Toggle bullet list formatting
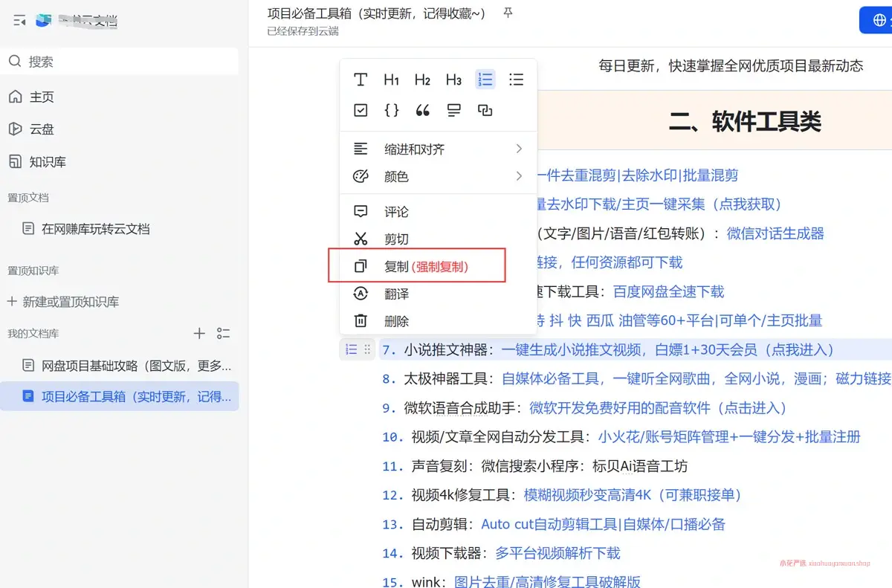 pos(516,80)
